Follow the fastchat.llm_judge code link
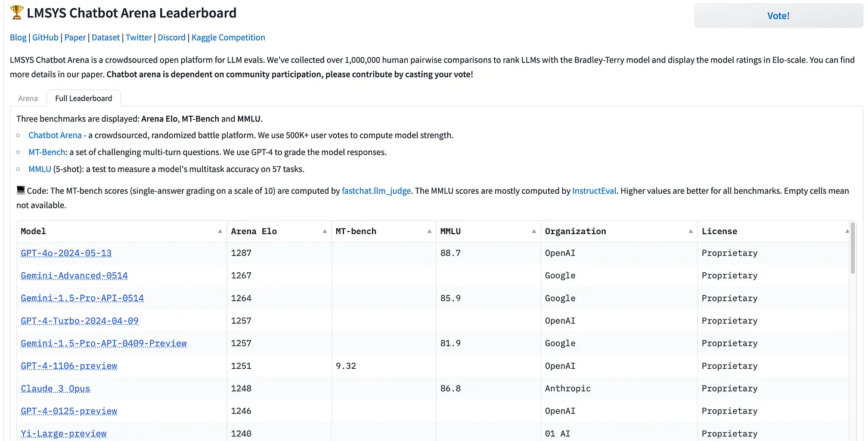This screenshot has width=868, height=441. pyautogui.click(x=376, y=191)
